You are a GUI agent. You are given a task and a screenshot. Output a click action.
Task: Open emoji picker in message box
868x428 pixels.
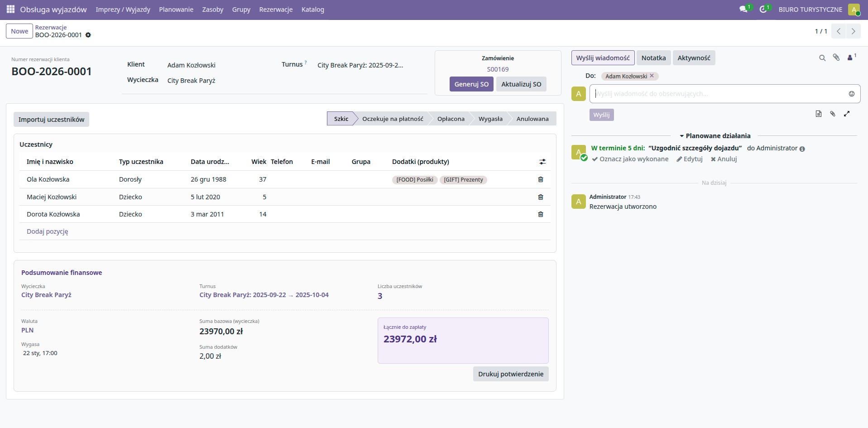851,94
